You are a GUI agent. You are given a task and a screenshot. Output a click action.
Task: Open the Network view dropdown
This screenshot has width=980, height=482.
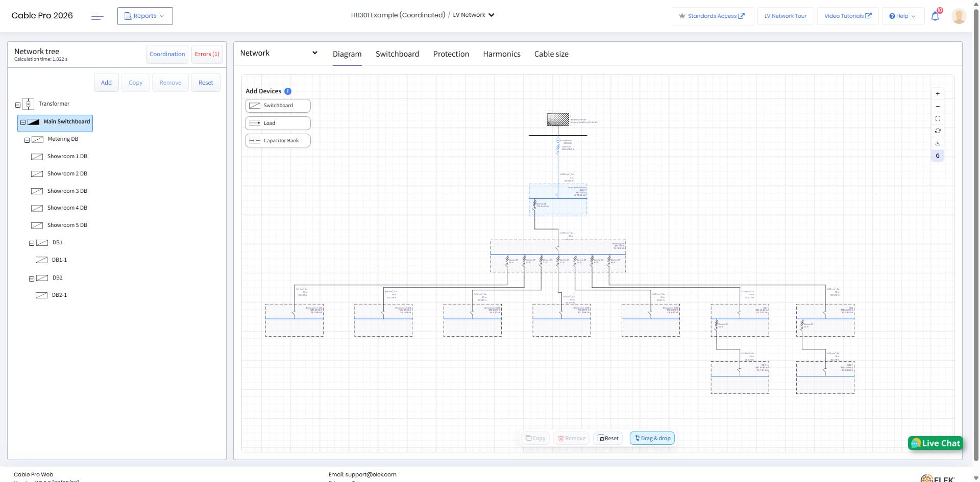point(279,53)
